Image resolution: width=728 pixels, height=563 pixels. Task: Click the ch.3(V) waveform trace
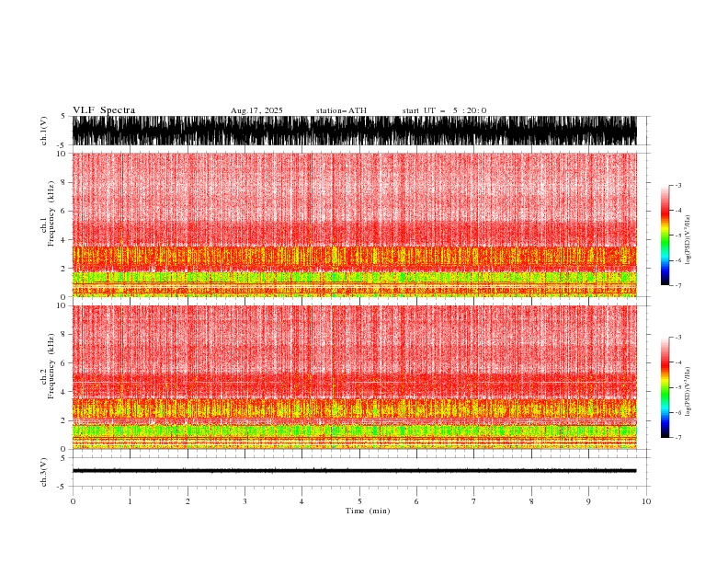tap(354, 471)
